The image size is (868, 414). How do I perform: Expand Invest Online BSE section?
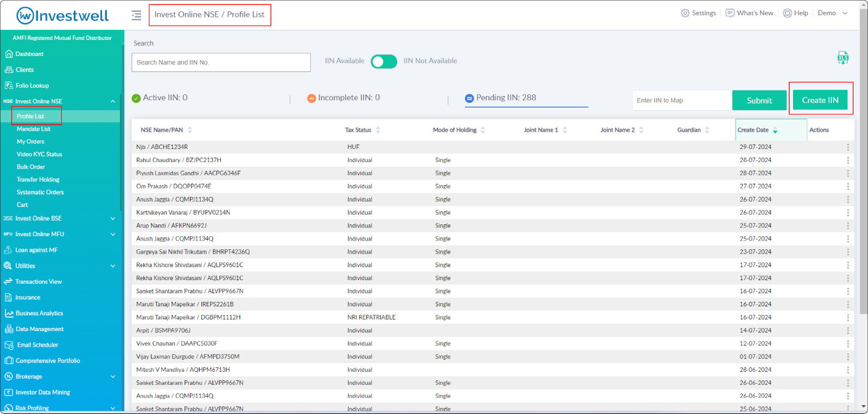(x=113, y=218)
